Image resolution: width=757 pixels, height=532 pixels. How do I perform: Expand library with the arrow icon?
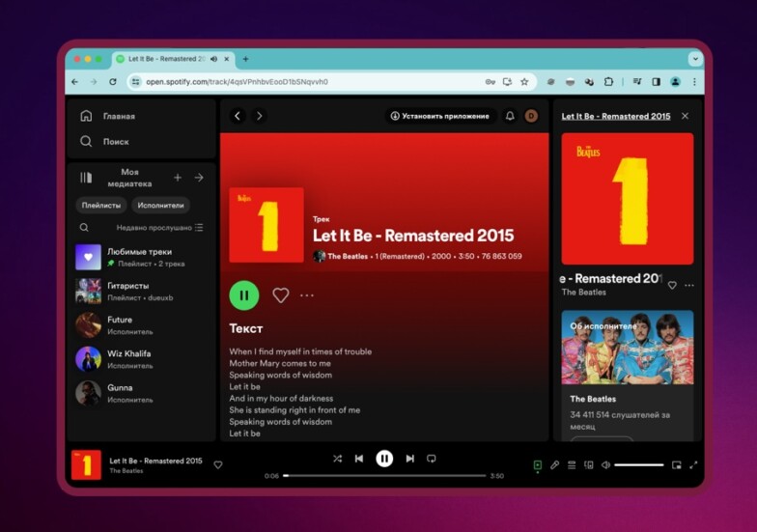tap(199, 178)
